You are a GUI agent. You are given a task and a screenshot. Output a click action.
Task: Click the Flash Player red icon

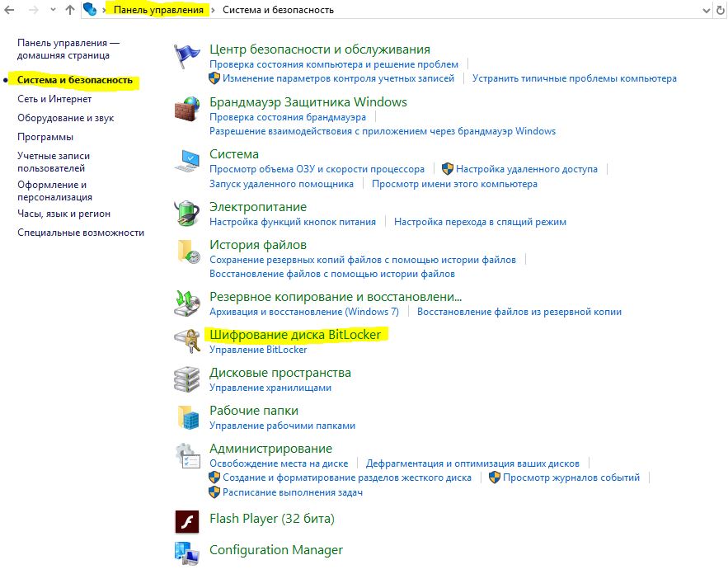[x=186, y=521]
